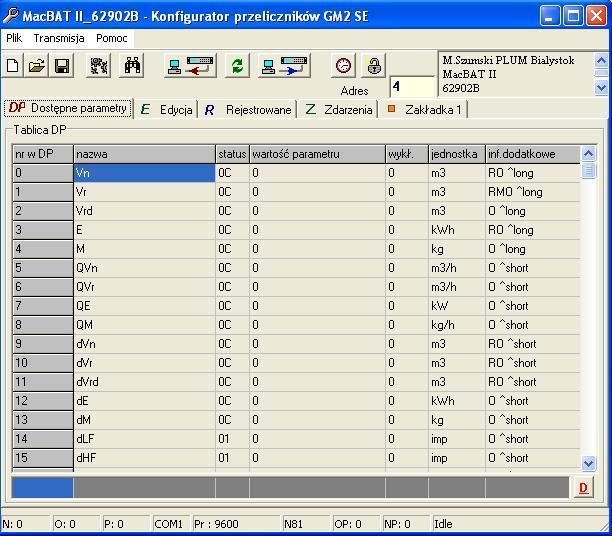Screen dimensions: 612x536
Task: Maximize the MacBAT II window
Action: 573,16
